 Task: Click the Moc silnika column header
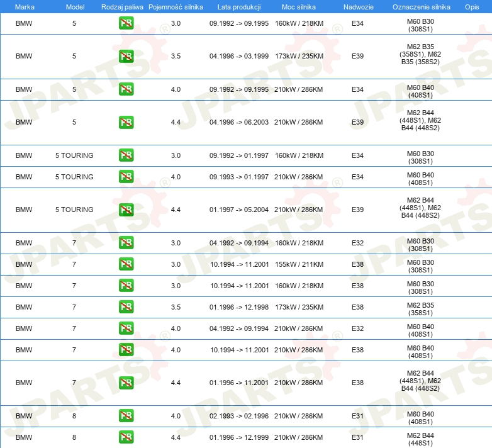[299, 6]
